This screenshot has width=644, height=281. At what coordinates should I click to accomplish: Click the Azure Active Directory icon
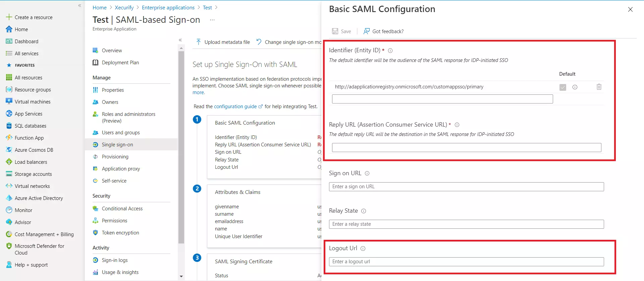pyautogui.click(x=9, y=198)
